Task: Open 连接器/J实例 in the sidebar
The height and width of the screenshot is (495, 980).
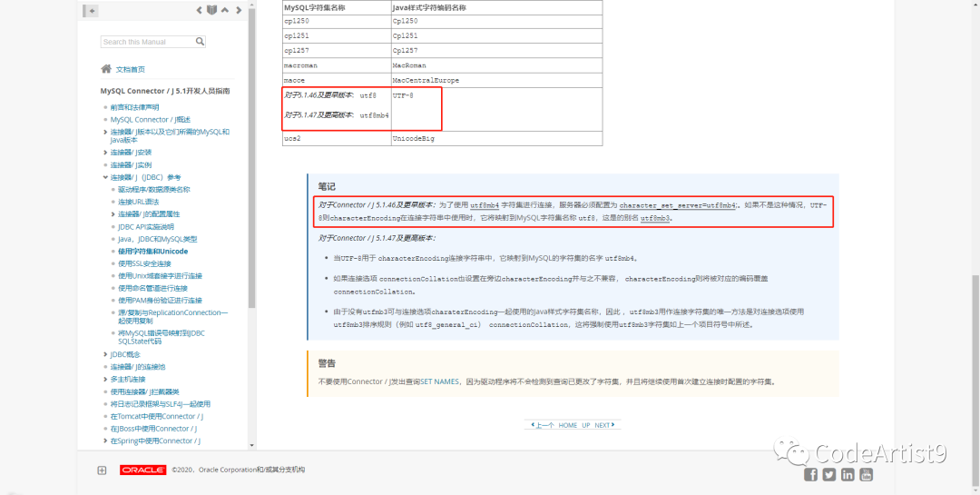Action: (x=131, y=164)
